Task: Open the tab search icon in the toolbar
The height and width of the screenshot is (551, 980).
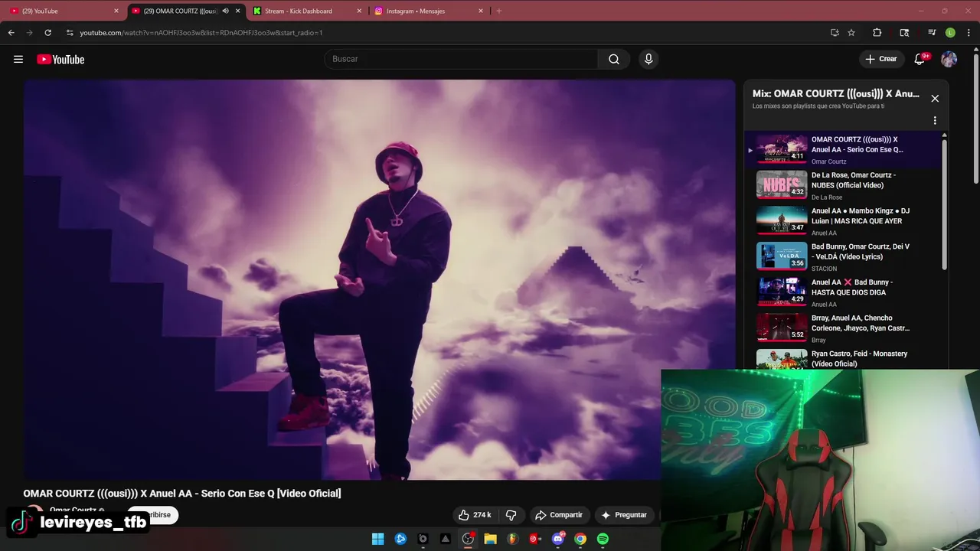Action: [904, 33]
